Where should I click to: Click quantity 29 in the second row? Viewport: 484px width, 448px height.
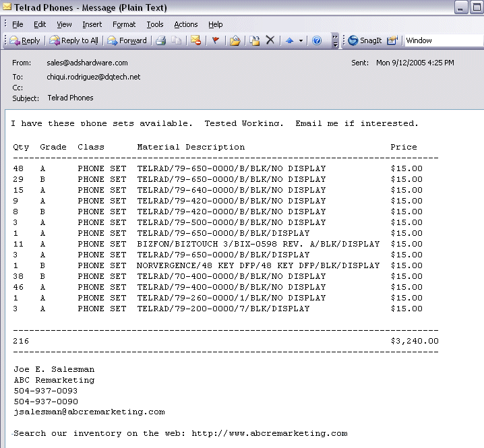[18, 179]
